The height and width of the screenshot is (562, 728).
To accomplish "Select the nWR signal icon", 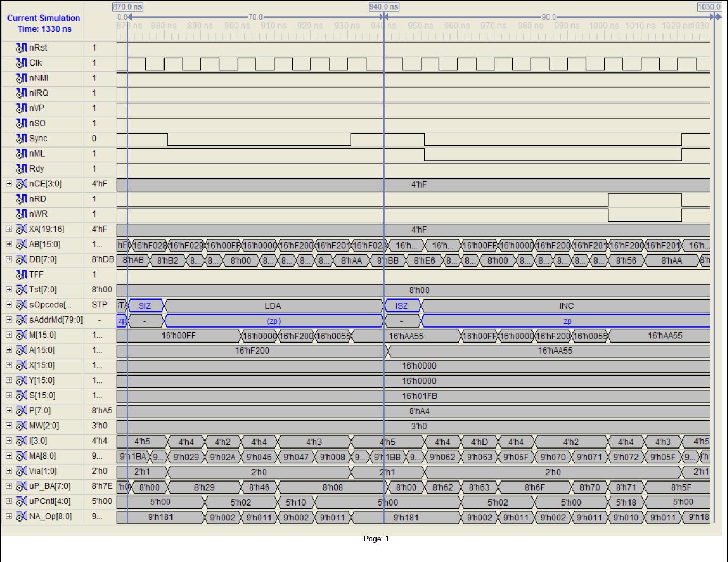I will 22,214.
